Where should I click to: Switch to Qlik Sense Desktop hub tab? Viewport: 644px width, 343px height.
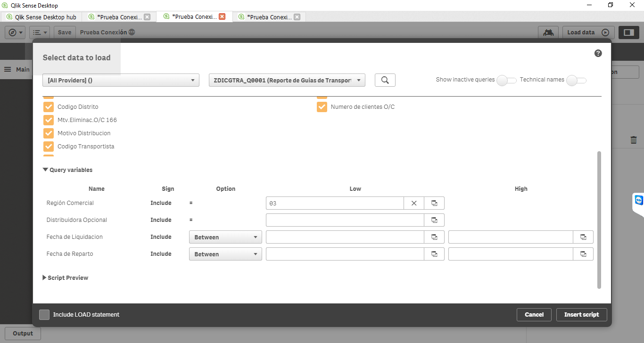point(41,17)
